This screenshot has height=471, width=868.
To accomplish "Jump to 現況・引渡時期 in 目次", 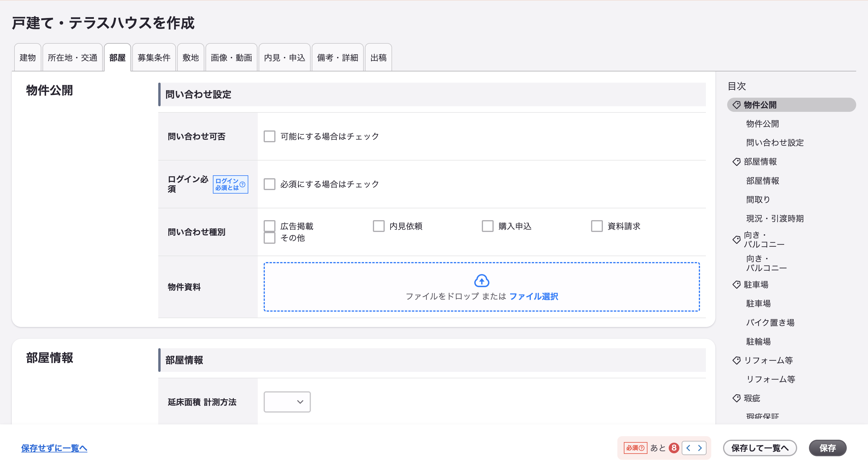I will [x=775, y=218].
